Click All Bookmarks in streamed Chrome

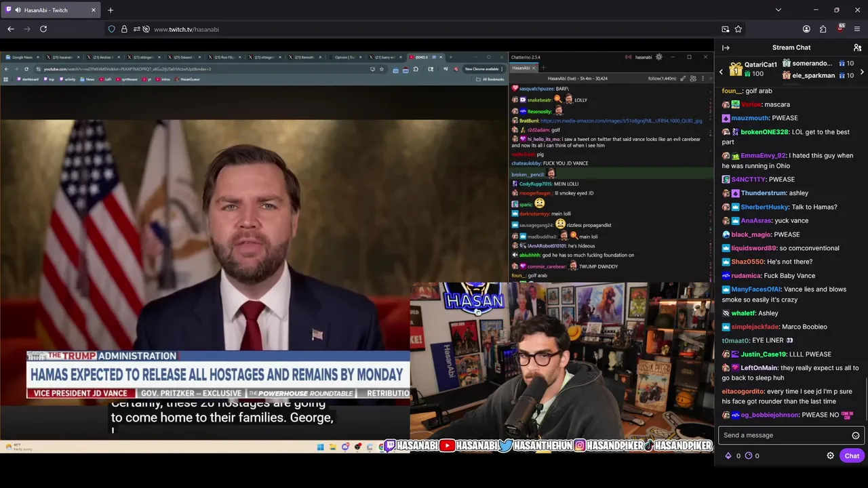click(490, 79)
